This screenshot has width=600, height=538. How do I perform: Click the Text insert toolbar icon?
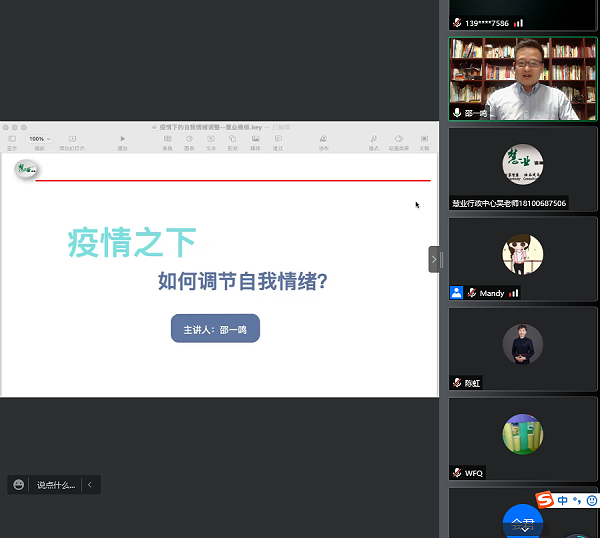click(x=211, y=139)
